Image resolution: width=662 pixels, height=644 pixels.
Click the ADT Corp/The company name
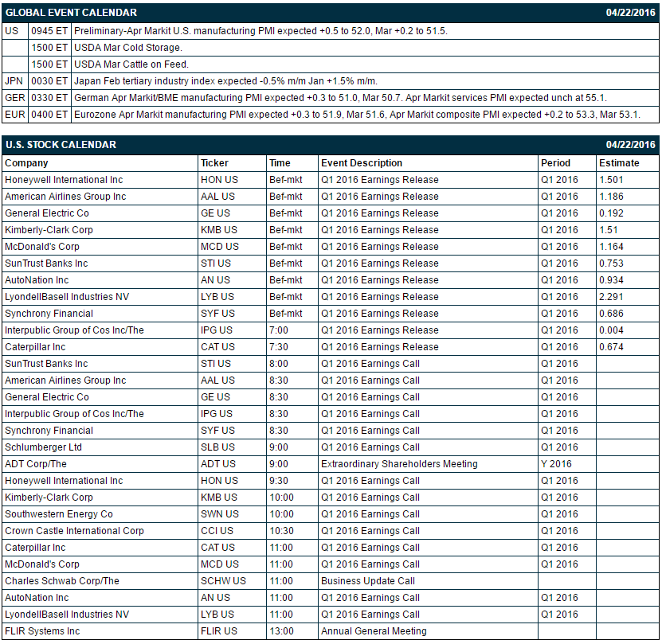click(36, 464)
